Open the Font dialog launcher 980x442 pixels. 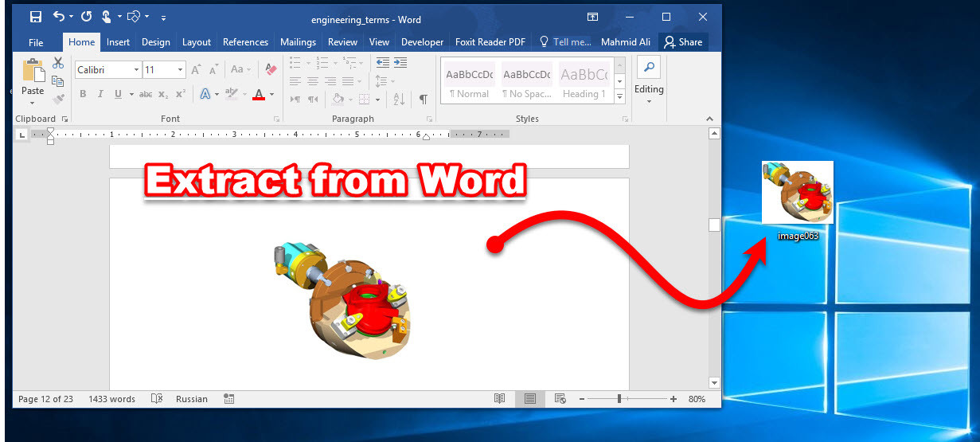tap(277, 119)
